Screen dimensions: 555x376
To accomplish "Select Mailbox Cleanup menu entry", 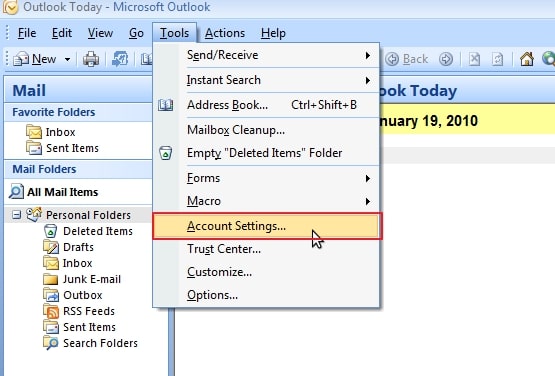I will click(x=266, y=130).
